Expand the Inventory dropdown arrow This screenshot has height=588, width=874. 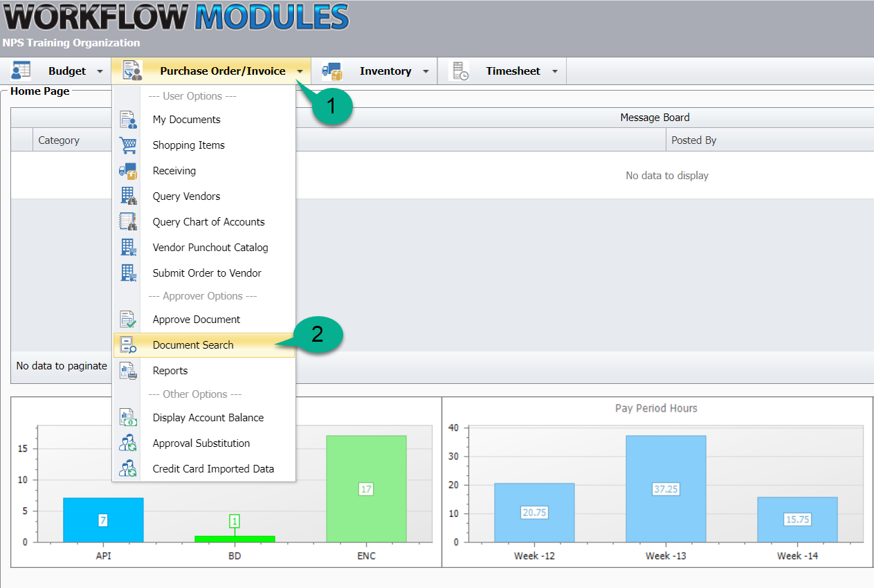point(426,71)
